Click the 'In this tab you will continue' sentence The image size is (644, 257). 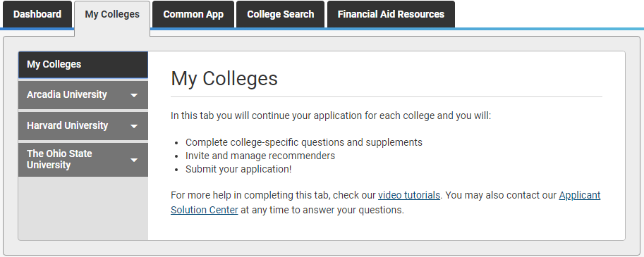click(x=331, y=115)
